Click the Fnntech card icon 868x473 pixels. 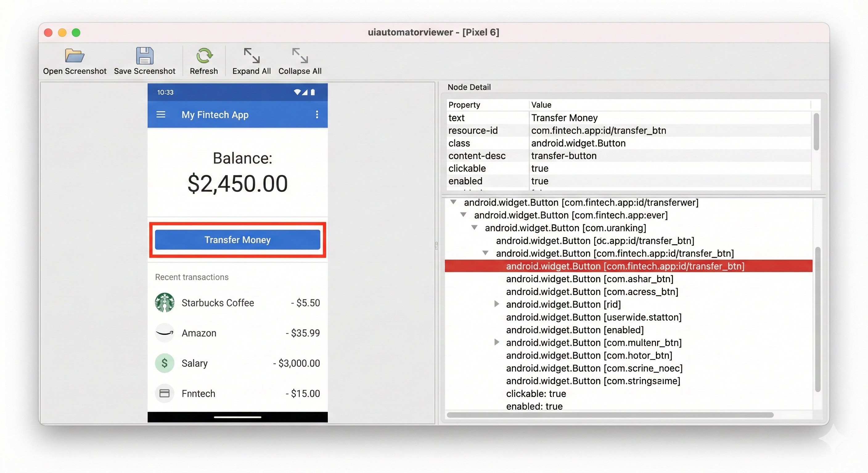[164, 393]
